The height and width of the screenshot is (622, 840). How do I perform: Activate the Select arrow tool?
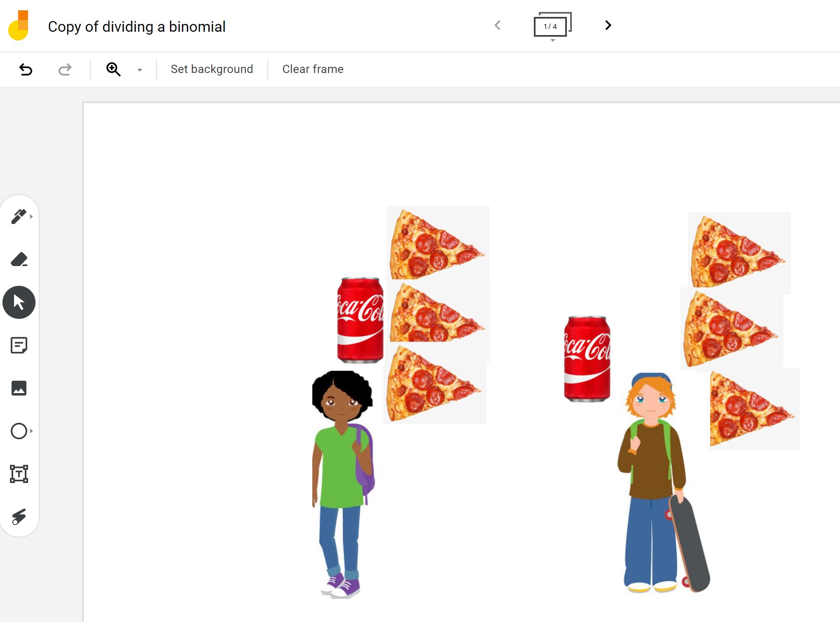(x=19, y=302)
